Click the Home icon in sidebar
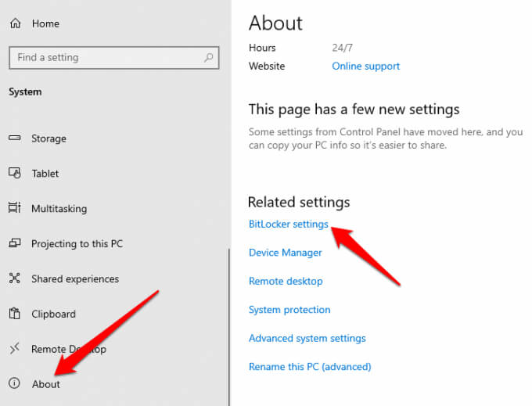 click(14, 23)
